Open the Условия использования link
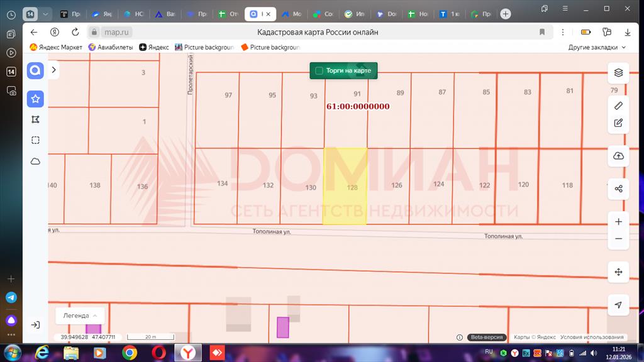 coord(592,337)
